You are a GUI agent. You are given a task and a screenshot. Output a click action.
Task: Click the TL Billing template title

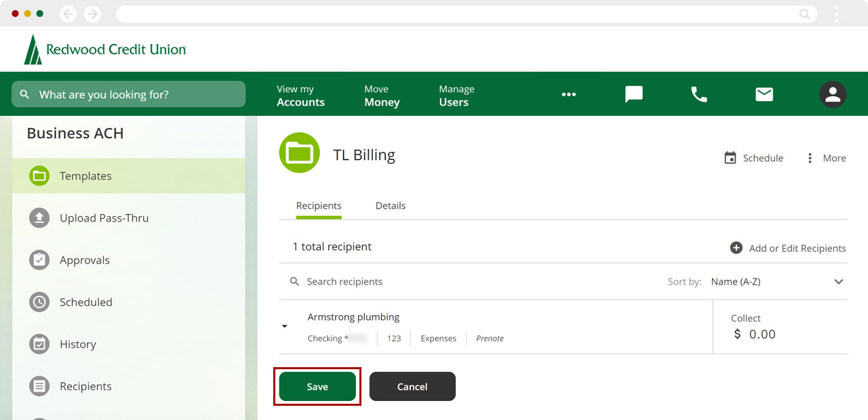pyautogui.click(x=364, y=154)
